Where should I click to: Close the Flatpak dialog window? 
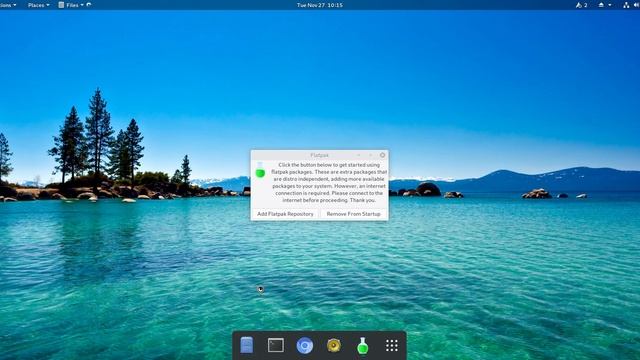click(382, 155)
